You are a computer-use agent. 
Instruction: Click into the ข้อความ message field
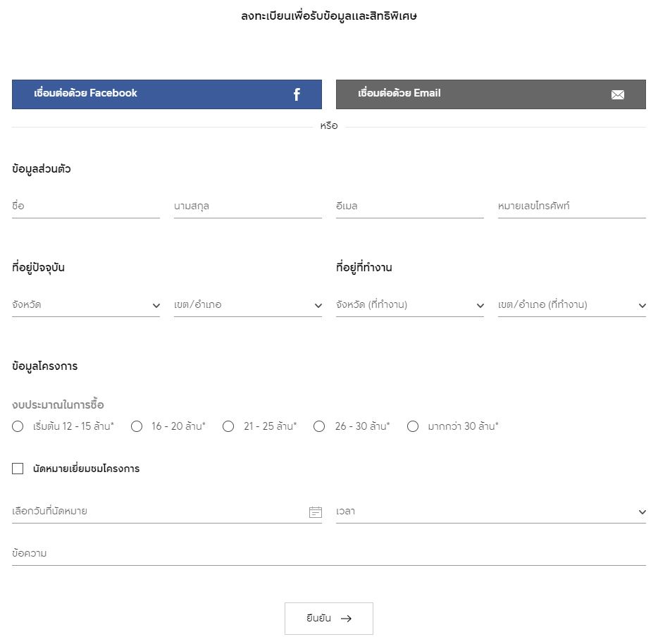point(329,554)
